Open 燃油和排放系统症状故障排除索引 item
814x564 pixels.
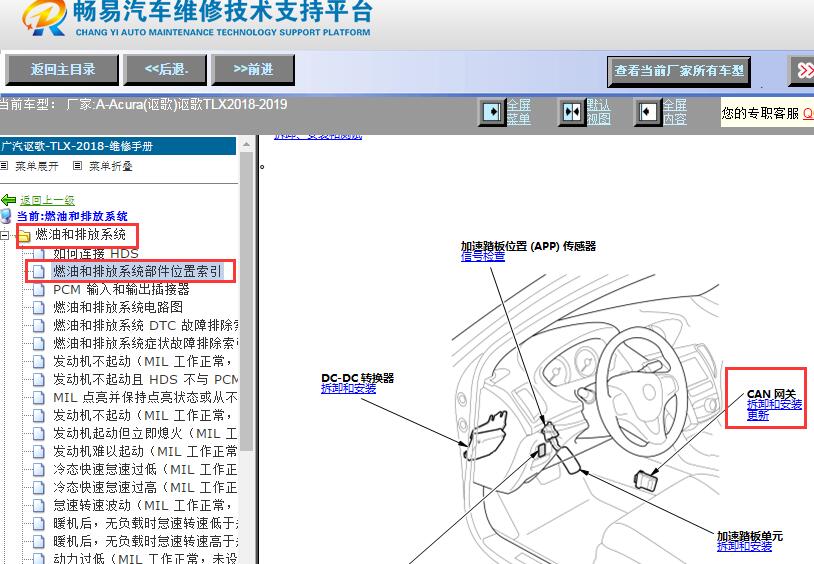[x=146, y=343]
